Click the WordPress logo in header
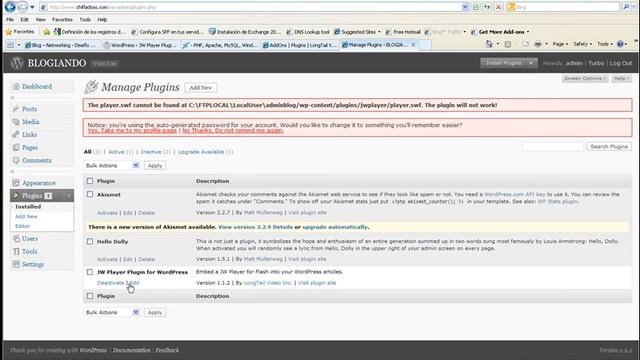The image size is (640, 360). coord(17,63)
